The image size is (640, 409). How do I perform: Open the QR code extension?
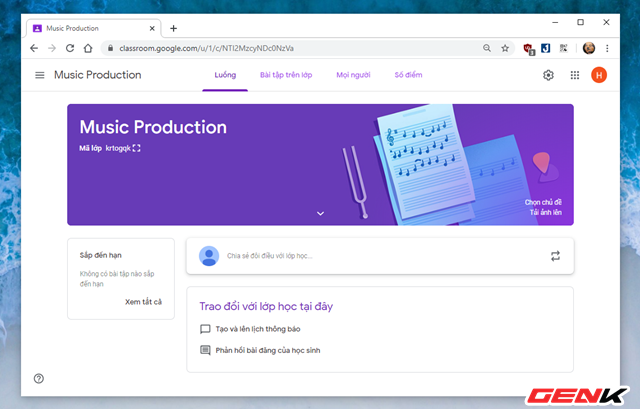click(x=564, y=48)
